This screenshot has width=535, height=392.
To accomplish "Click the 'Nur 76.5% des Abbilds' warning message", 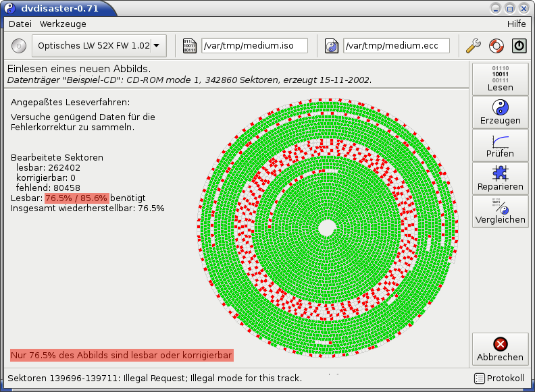I will tap(122, 355).
